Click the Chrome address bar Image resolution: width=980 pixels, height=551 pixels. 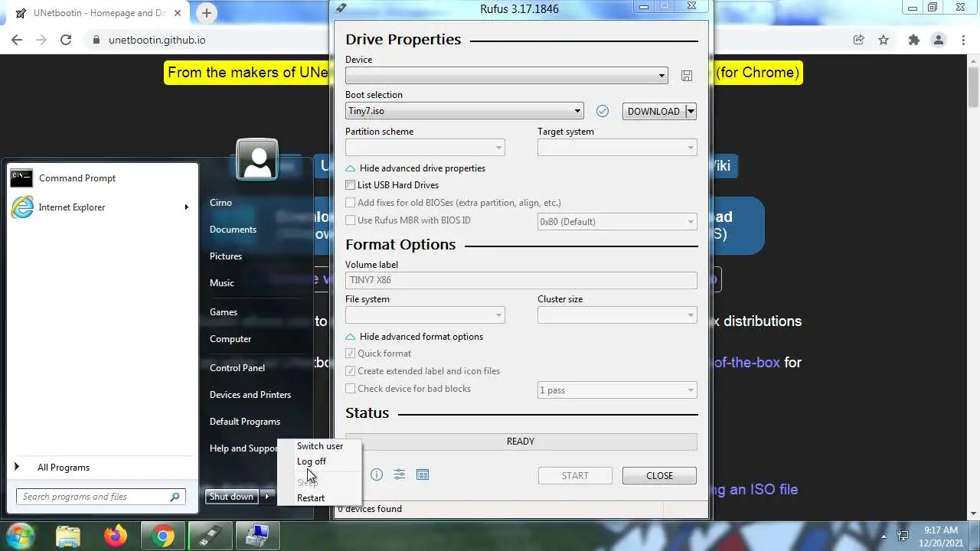467,40
